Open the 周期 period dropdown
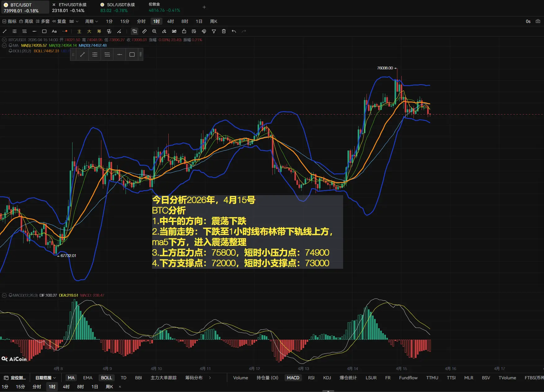 91,21
